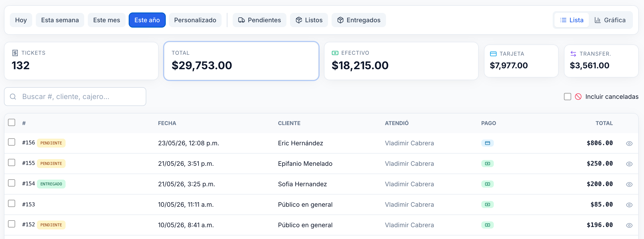Filter by Este mes
This screenshot has height=239, width=644.
tap(106, 20)
